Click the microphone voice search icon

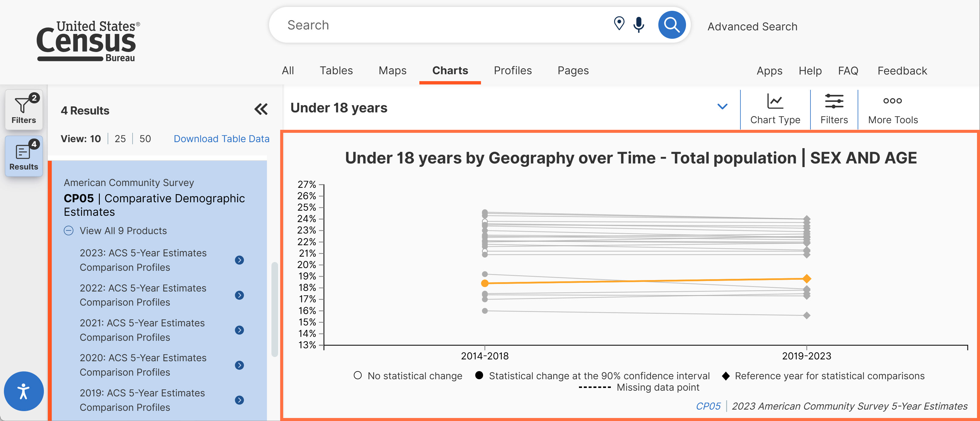(639, 25)
